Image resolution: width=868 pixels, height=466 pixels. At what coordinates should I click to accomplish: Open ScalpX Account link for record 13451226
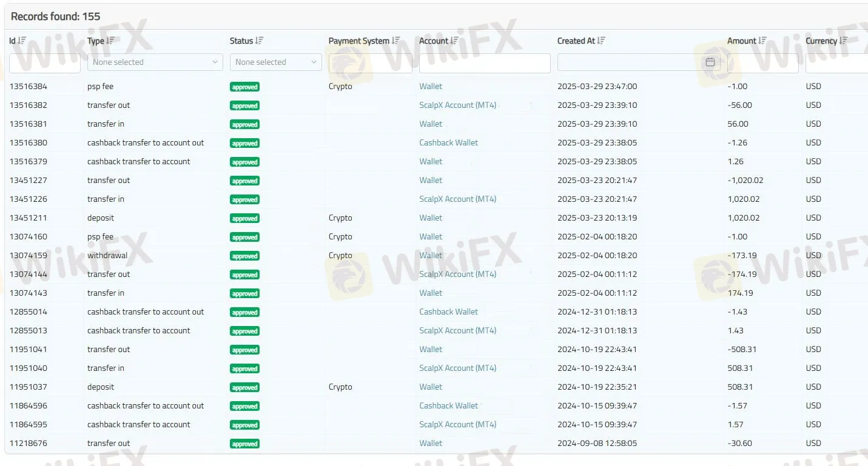click(458, 199)
